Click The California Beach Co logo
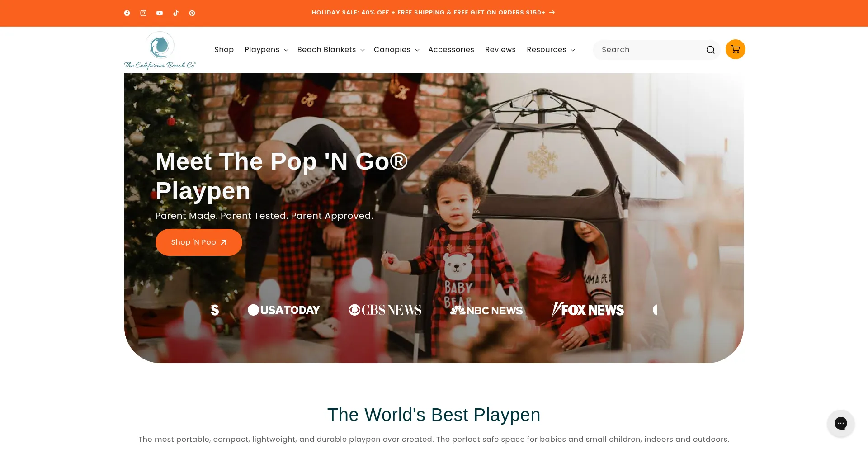 click(160, 50)
